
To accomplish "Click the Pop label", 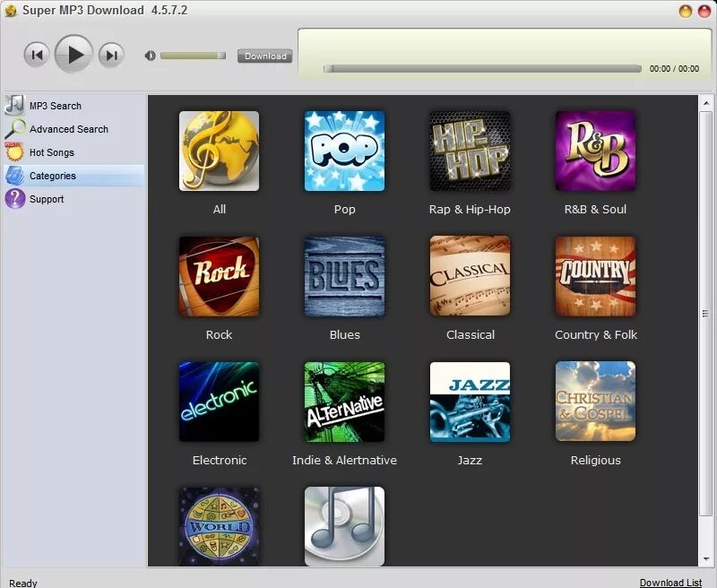I will tap(345, 210).
